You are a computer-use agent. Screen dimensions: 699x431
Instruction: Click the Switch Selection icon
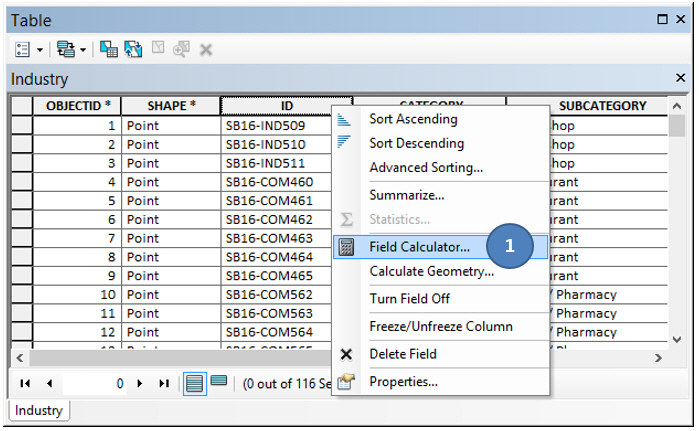(132, 49)
